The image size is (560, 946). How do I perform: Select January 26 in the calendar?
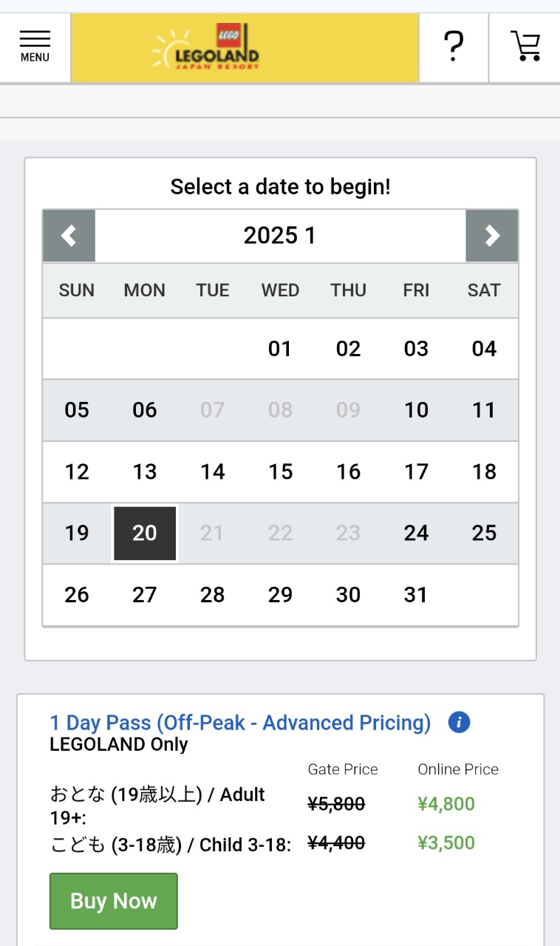(77, 595)
